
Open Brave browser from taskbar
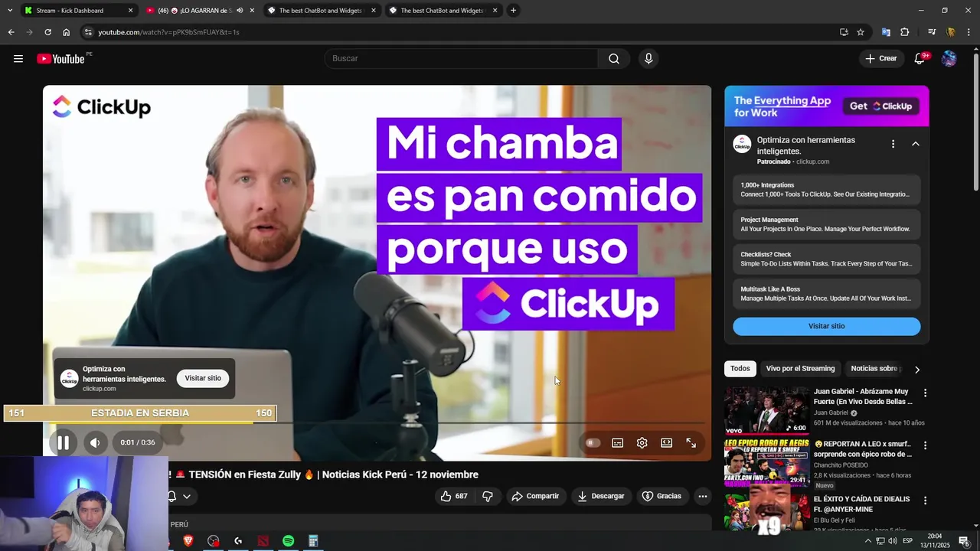(188, 541)
